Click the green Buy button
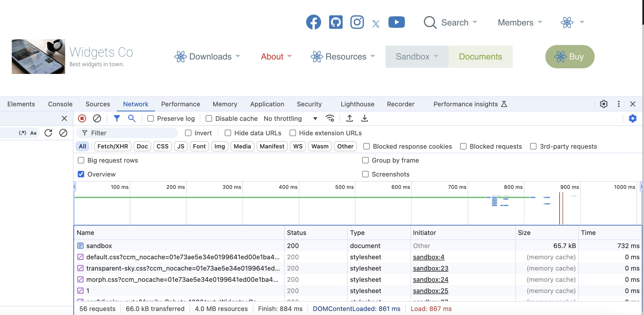The width and height of the screenshot is (644, 315). click(570, 57)
